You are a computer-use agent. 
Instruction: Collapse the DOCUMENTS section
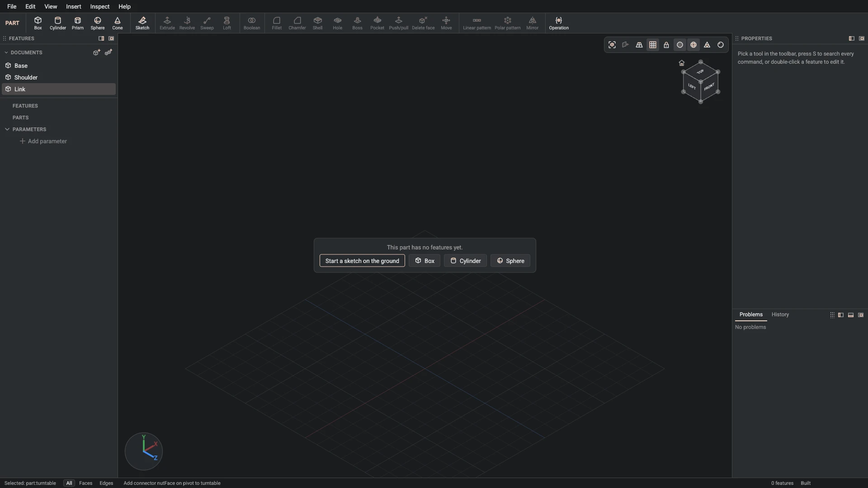[x=6, y=52]
